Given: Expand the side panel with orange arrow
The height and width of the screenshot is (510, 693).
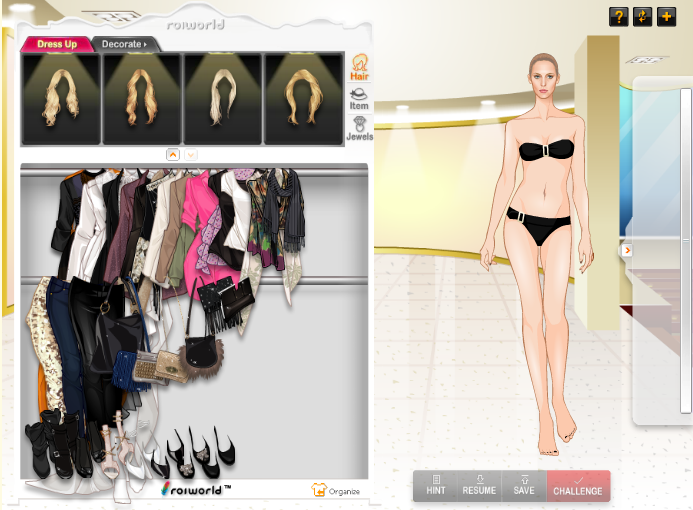Looking at the screenshot, I should point(627,250).
